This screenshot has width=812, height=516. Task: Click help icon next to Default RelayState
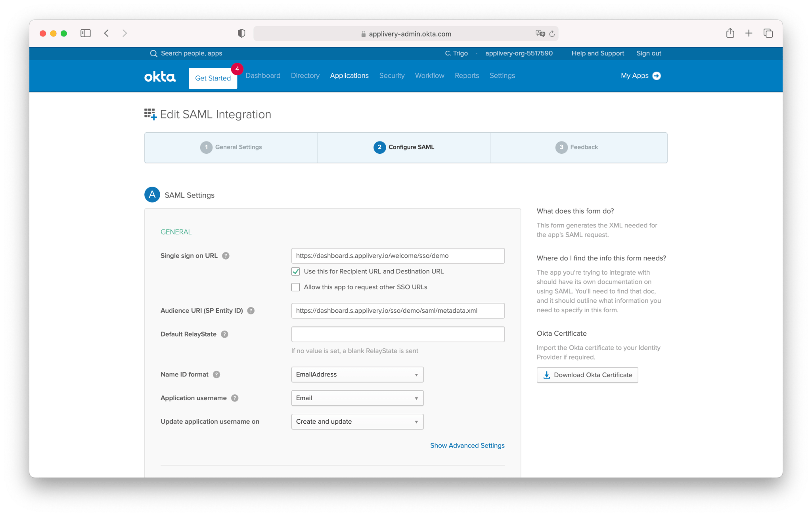[224, 334]
